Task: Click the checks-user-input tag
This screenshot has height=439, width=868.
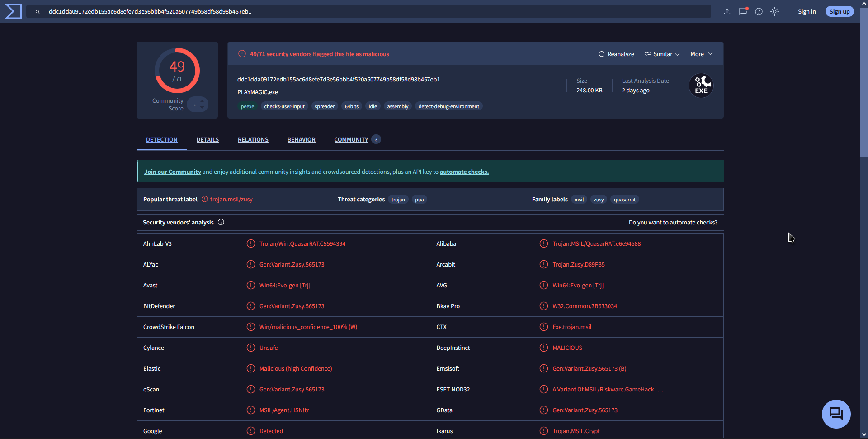Action: click(284, 106)
